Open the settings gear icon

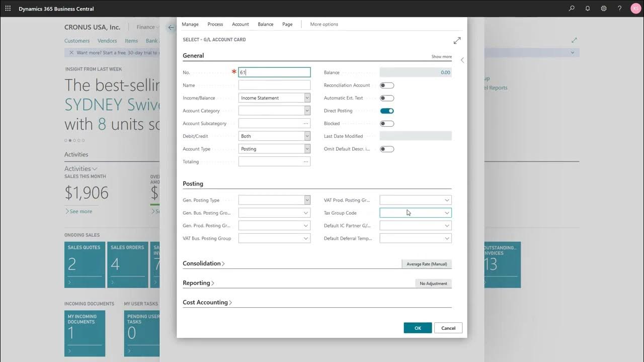(x=604, y=9)
